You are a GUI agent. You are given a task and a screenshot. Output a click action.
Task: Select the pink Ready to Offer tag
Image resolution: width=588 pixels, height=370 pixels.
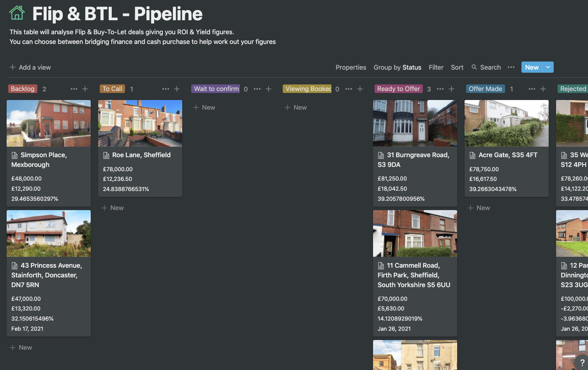pyautogui.click(x=398, y=89)
